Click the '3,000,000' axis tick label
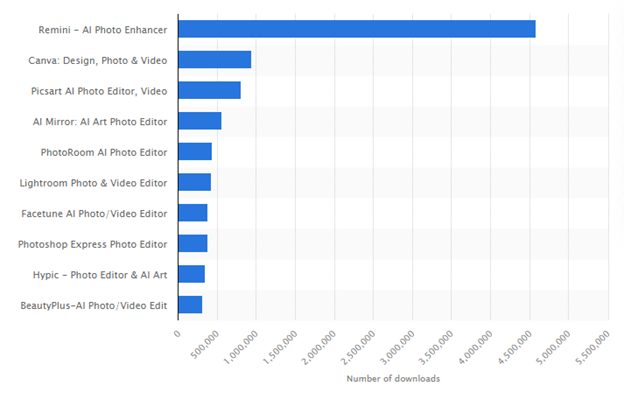Viewport: 624px width, 393px height. pyautogui.click(x=397, y=347)
